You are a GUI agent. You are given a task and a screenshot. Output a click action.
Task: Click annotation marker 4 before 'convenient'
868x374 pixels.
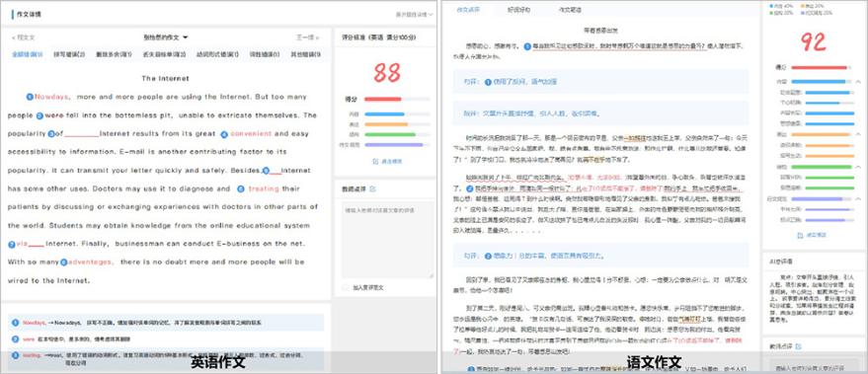pos(224,134)
